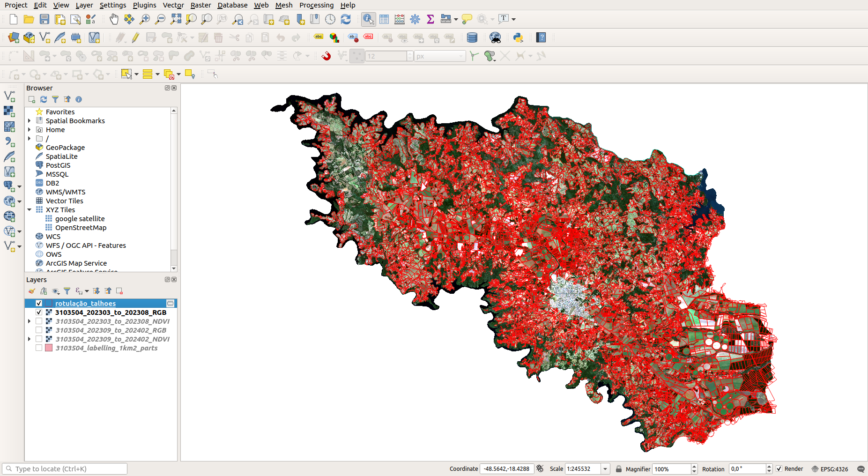The height and width of the screenshot is (476, 868).
Task: Enable snapping with the magnet icon
Action: (326, 56)
